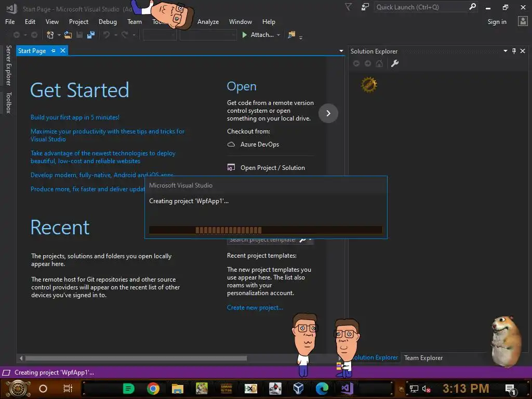Open the Analyze menu

click(x=208, y=22)
